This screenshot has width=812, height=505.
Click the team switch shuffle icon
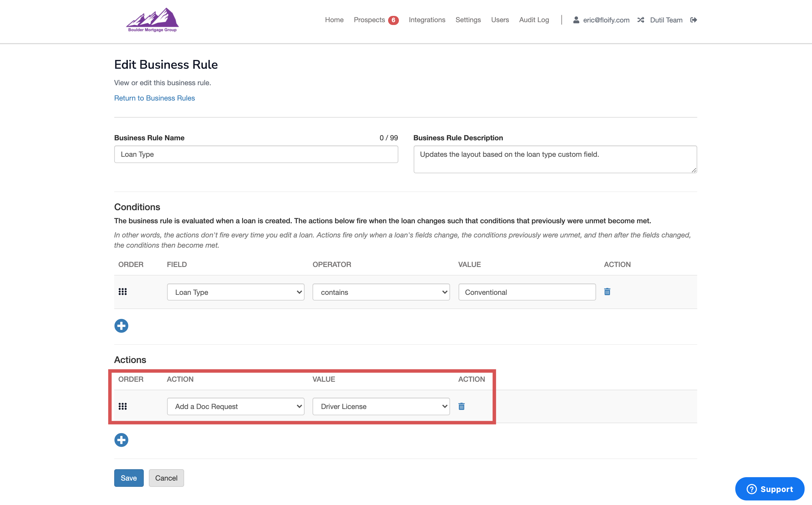tap(640, 20)
